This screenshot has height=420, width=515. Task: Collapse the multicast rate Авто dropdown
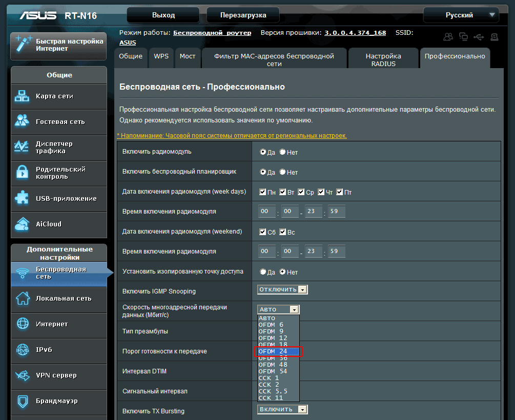278,309
